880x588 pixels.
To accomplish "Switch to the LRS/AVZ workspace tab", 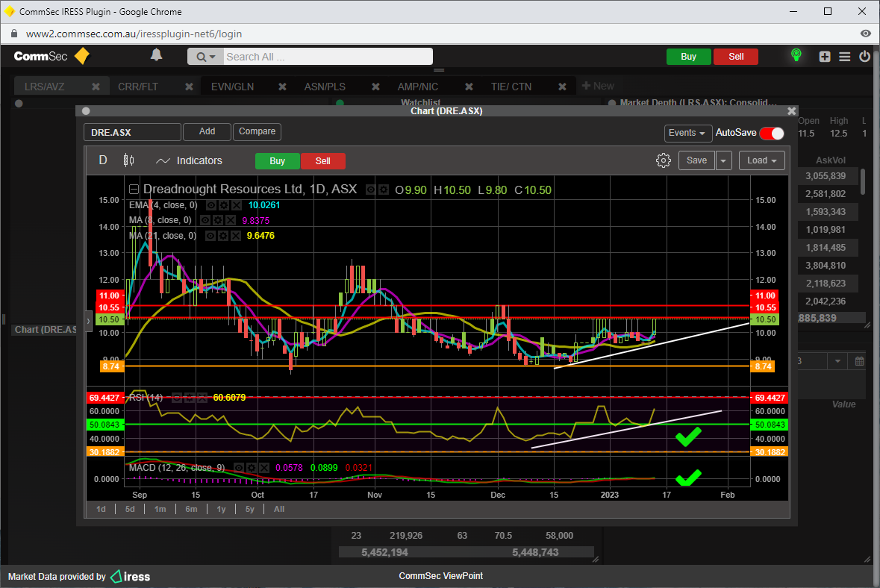I will point(45,87).
